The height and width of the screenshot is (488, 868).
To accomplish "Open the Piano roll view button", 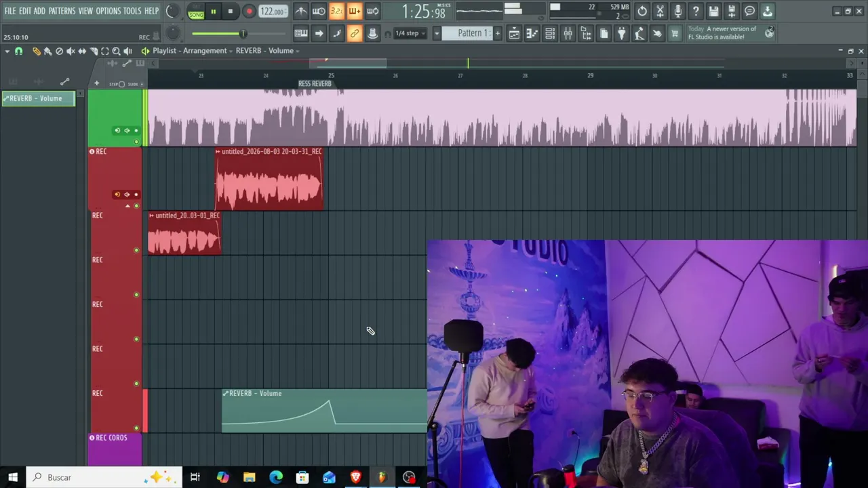I will (x=532, y=33).
